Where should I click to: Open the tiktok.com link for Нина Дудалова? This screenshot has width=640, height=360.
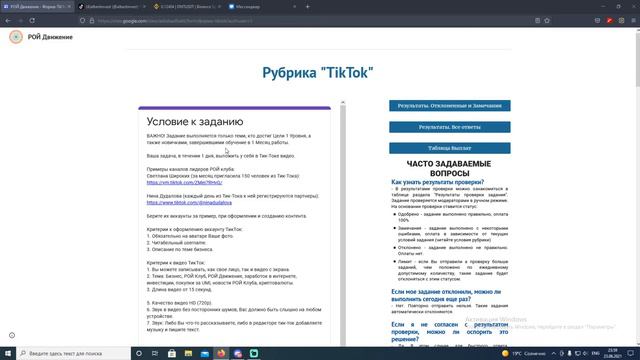pyautogui.click(x=189, y=202)
